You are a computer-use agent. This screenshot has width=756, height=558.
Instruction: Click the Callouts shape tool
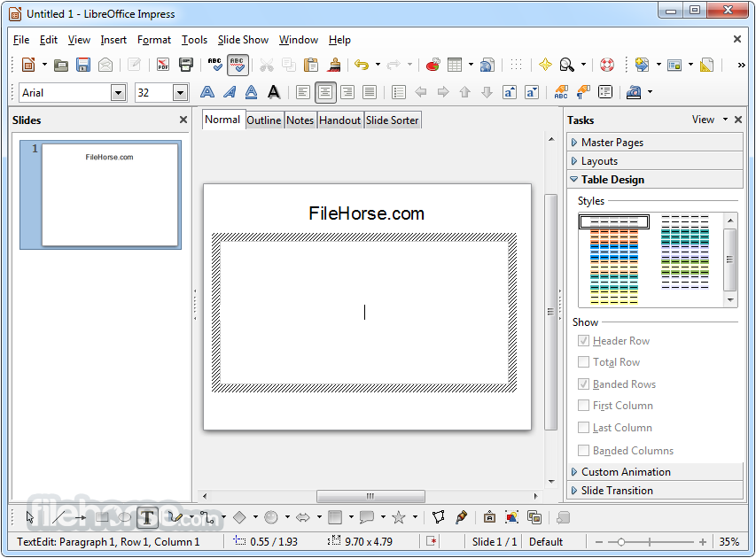pos(367,518)
